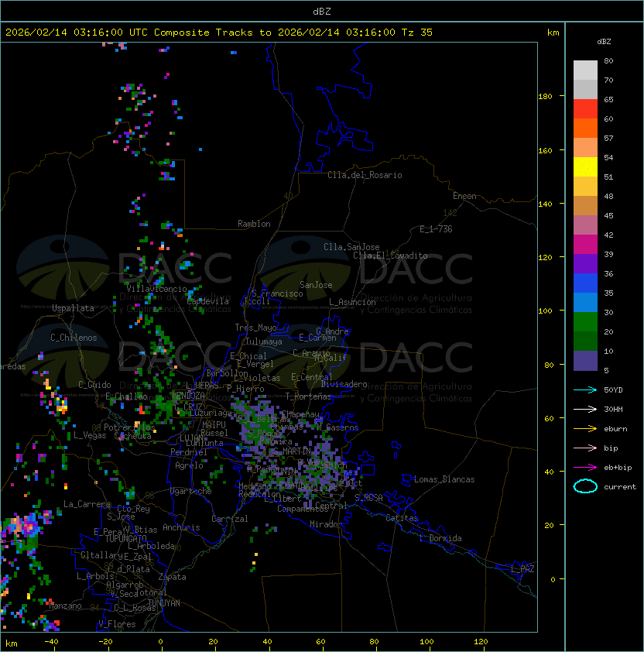
Task: Pick the magenta 39-42 dBZ swatch
Action: click(x=585, y=245)
